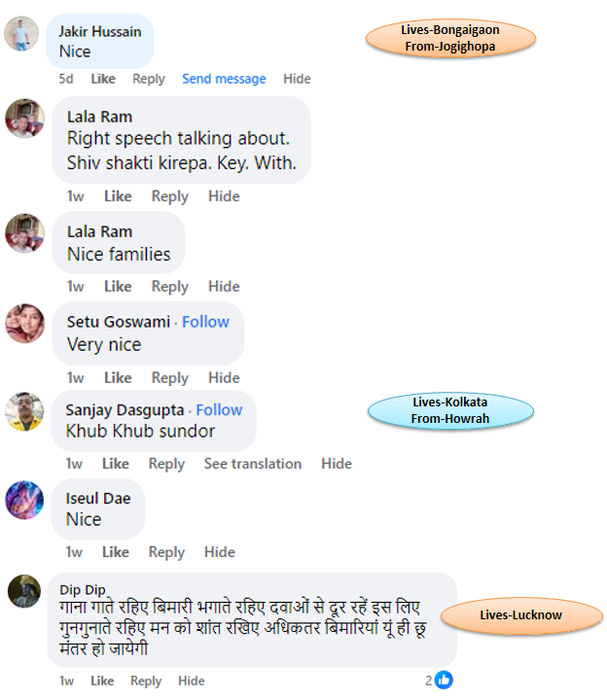The width and height of the screenshot is (607, 700).
Task: Hide Iseul Dae's comment
Action: tap(219, 552)
